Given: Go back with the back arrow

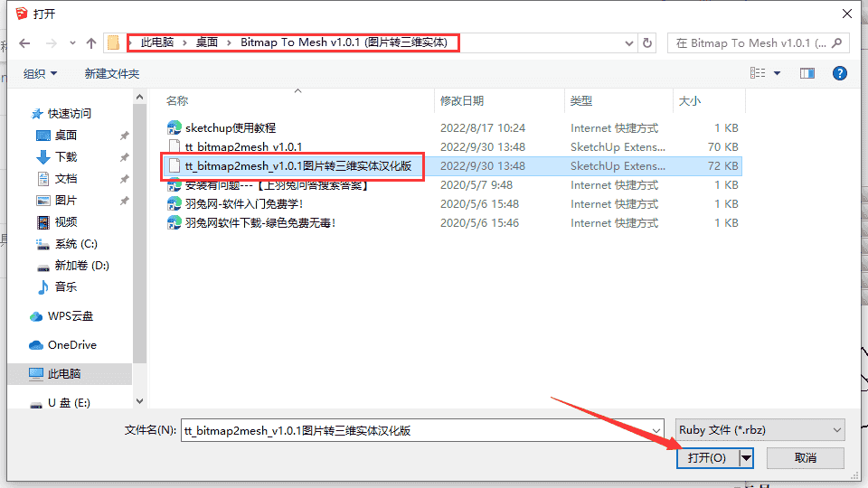Looking at the screenshot, I should pos(24,43).
